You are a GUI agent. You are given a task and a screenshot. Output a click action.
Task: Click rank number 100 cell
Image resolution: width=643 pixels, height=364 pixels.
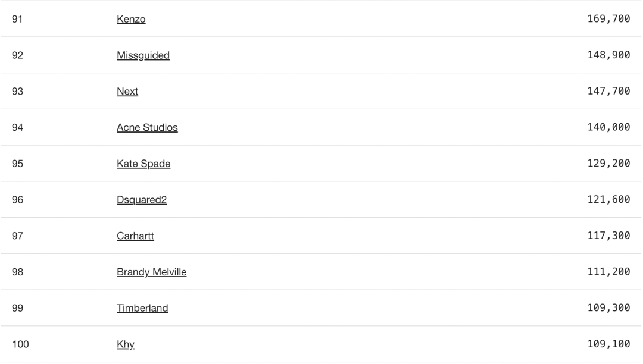point(20,344)
